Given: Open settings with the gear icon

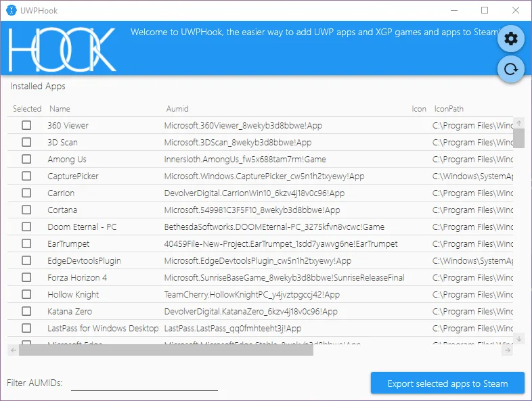Looking at the screenshot, I should coord(511,39).
